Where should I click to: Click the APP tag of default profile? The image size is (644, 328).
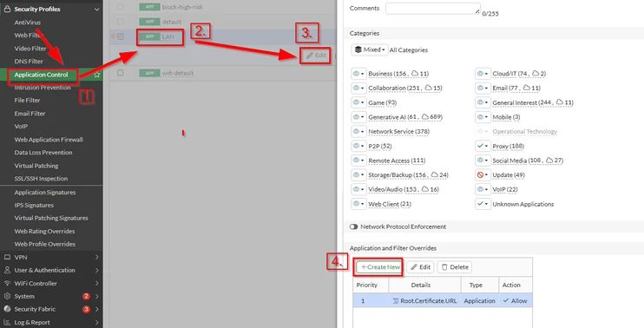[x=149, y=22]
